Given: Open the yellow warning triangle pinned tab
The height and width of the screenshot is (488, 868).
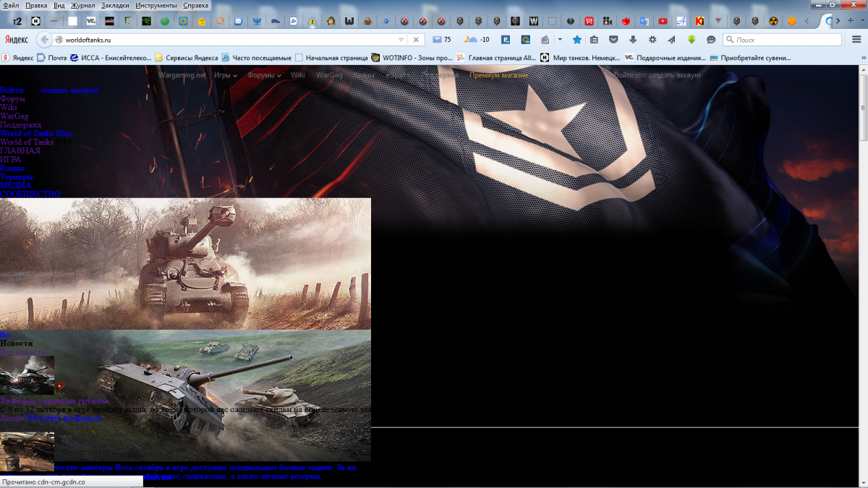Looking at the screenshot, I should coord(312,21).
